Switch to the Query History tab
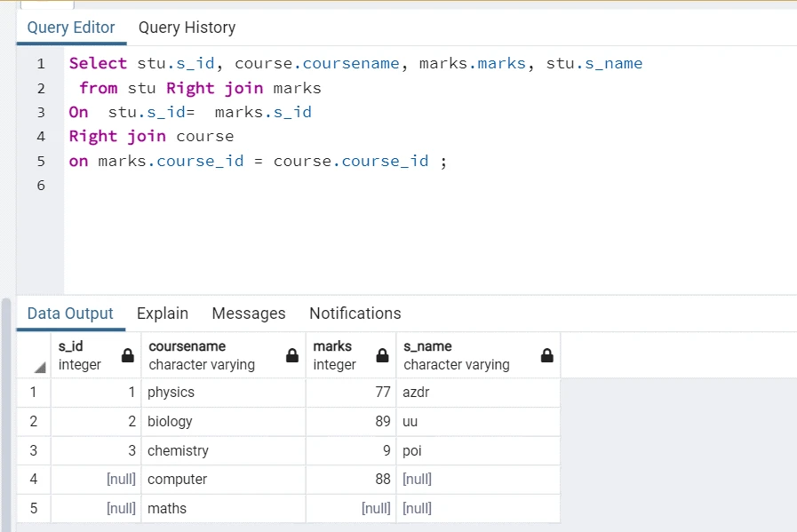The height and width of the screenshot is (532, 797). (187, 28)
